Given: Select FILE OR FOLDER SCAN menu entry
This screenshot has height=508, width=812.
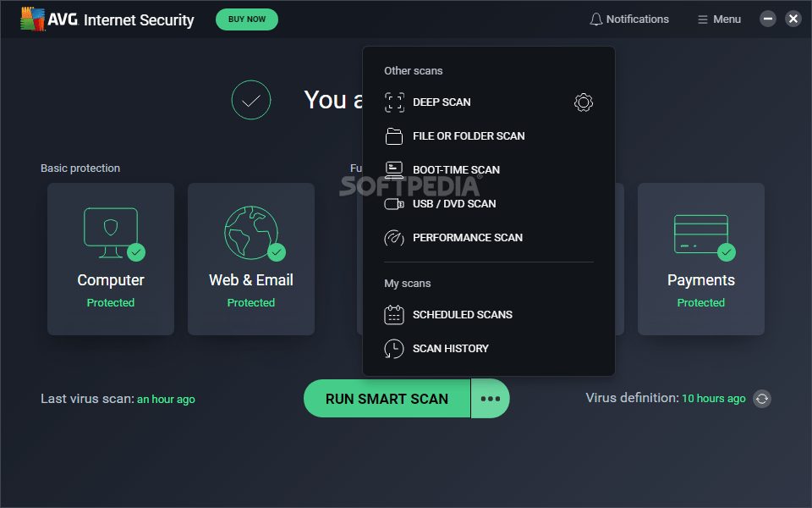Looking at the screenshot, I should 469,136.
